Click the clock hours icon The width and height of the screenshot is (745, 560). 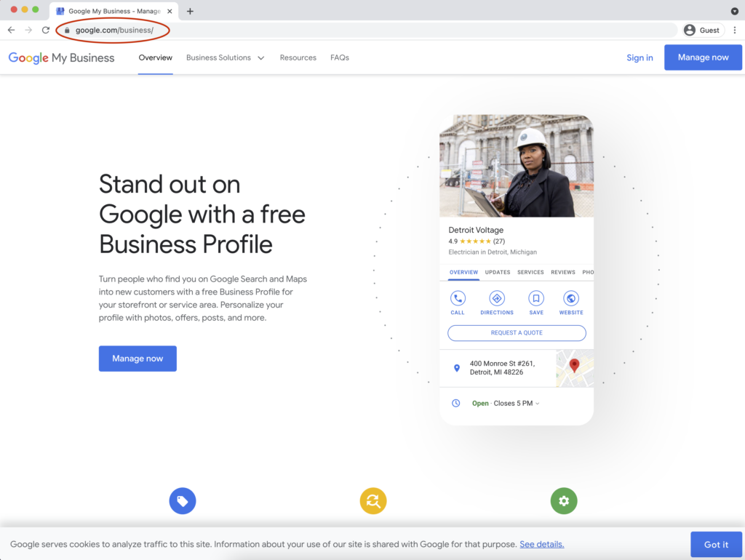(x=455, y=403)
